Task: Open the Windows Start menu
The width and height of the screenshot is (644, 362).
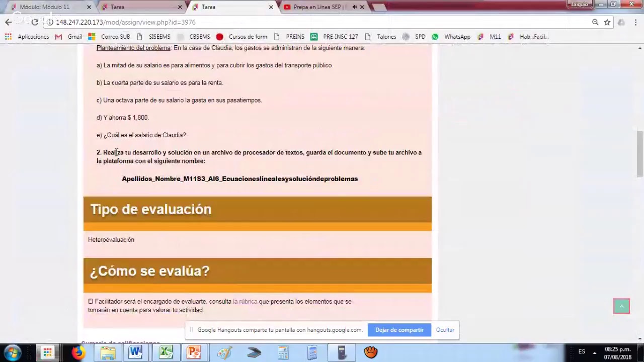Action: point(14,352)
